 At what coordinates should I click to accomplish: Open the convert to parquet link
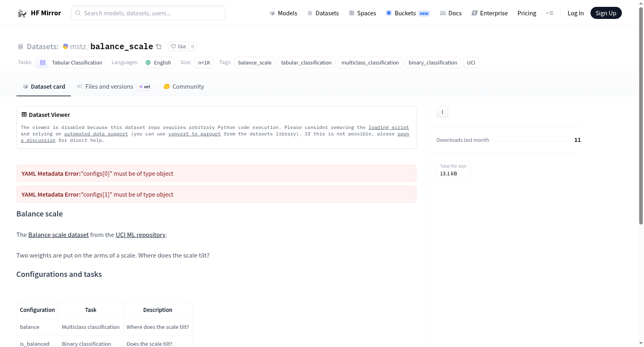coord(194,134)
